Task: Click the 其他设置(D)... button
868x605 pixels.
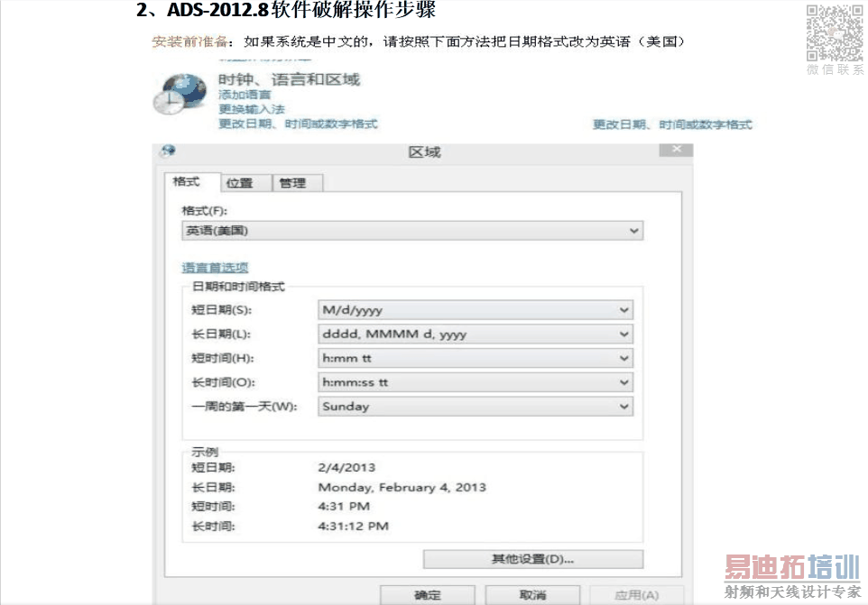Action: point(533,559)
